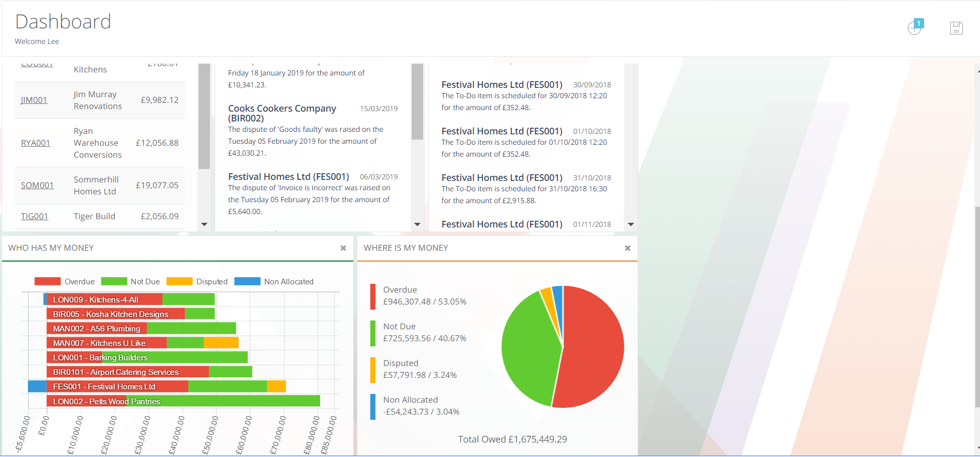The width and height of the screenshot is (980, 457).
Task: Select the MAN002 - A56 Plumbing bar
Action: point(141,328)
